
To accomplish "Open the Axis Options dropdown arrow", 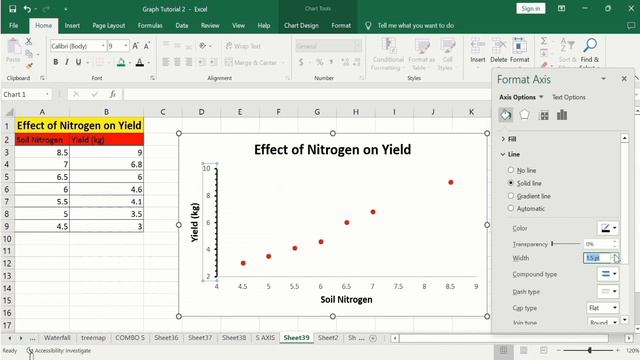I will coord(541,97).
